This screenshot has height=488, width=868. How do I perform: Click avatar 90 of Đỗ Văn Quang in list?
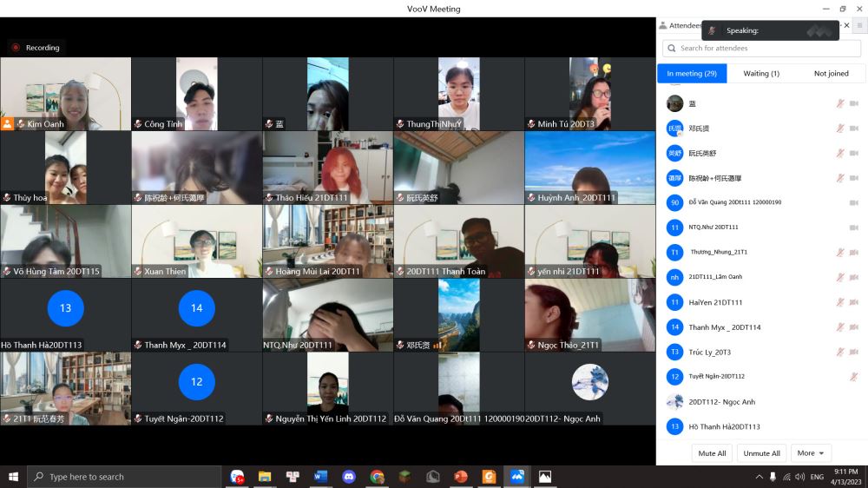tap(674, 202)
